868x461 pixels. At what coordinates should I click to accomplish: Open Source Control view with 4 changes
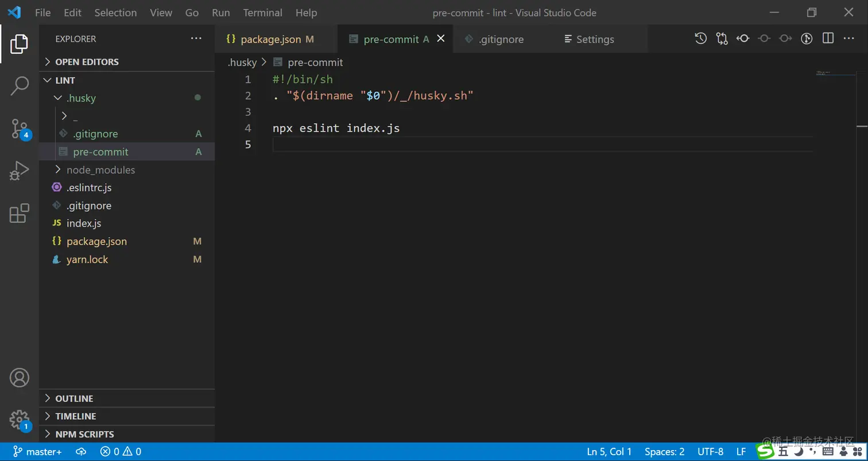coord(20,129)
